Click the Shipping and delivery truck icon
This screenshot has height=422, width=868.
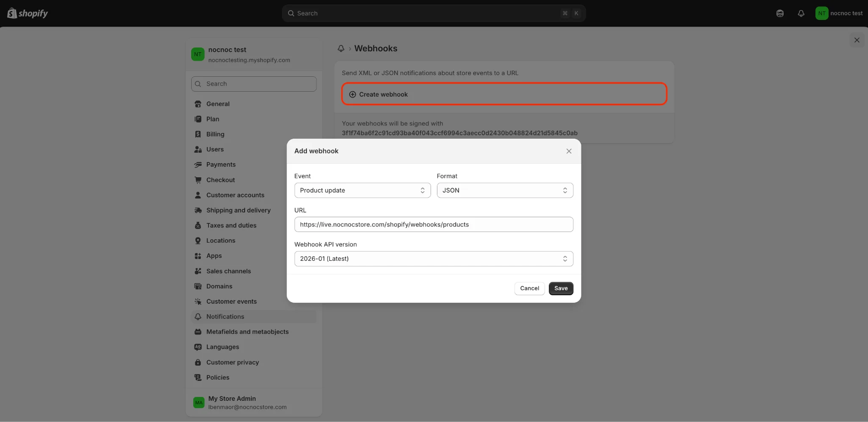pyautogui.click(x=198, y=210)
